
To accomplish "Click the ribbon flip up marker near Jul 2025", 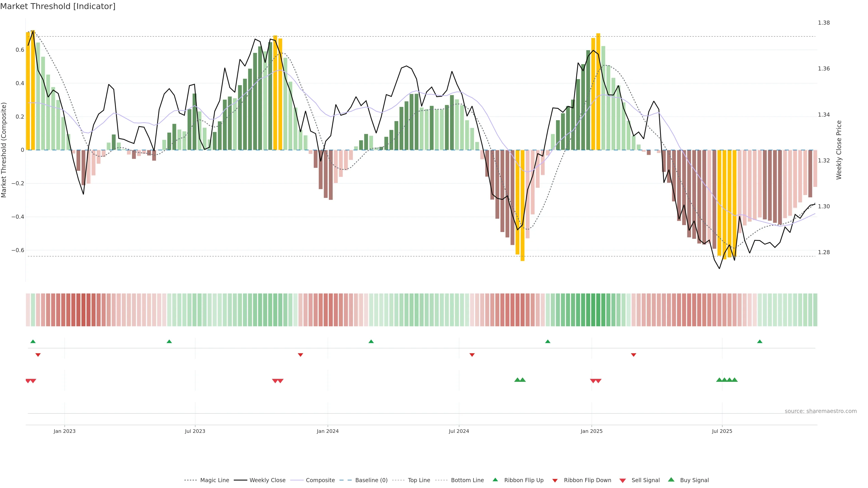I will (x=759, y=342).
